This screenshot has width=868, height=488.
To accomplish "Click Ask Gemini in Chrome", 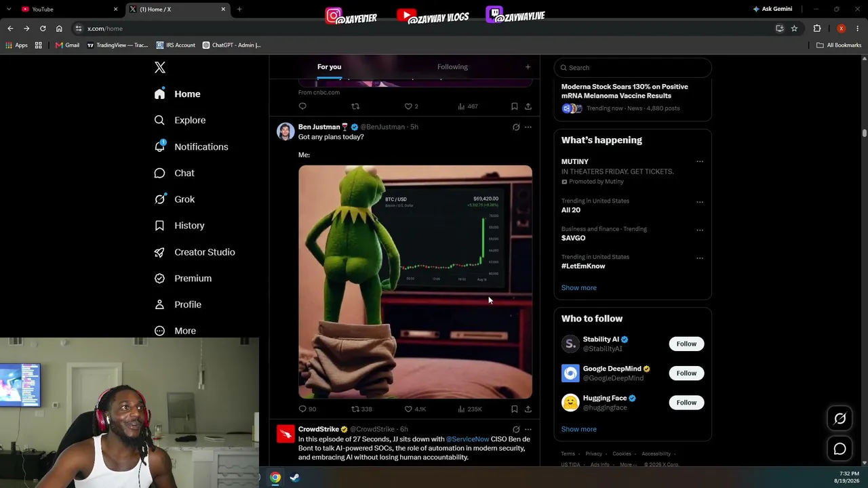I will click(772, 9).
